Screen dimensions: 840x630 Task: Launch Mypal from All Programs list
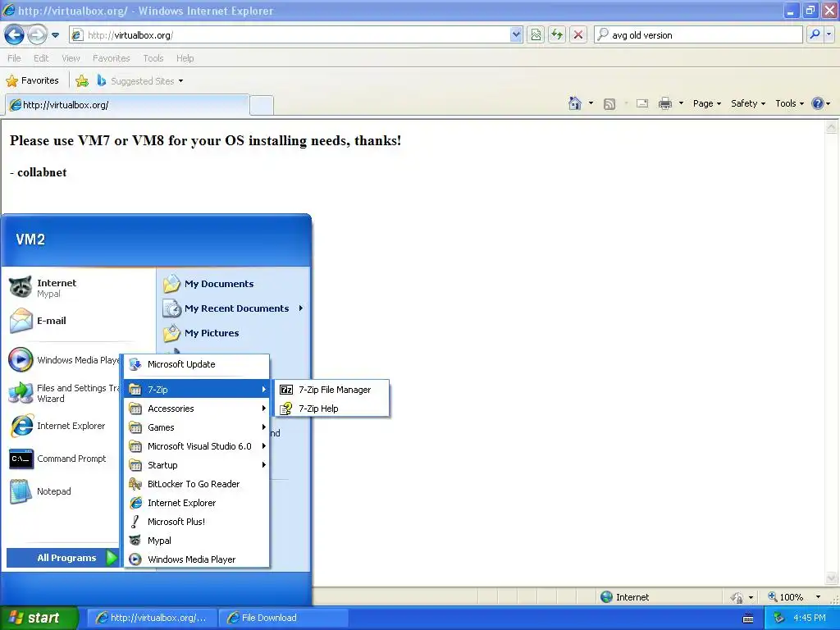197,541
